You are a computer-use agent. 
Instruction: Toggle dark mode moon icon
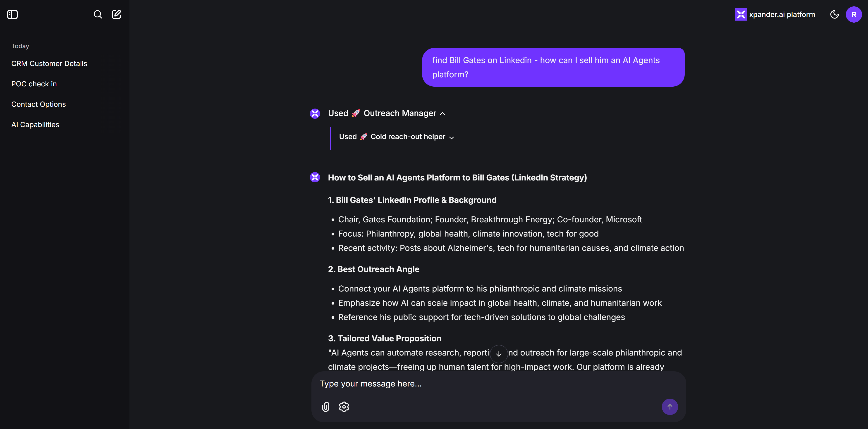[834, 14]
